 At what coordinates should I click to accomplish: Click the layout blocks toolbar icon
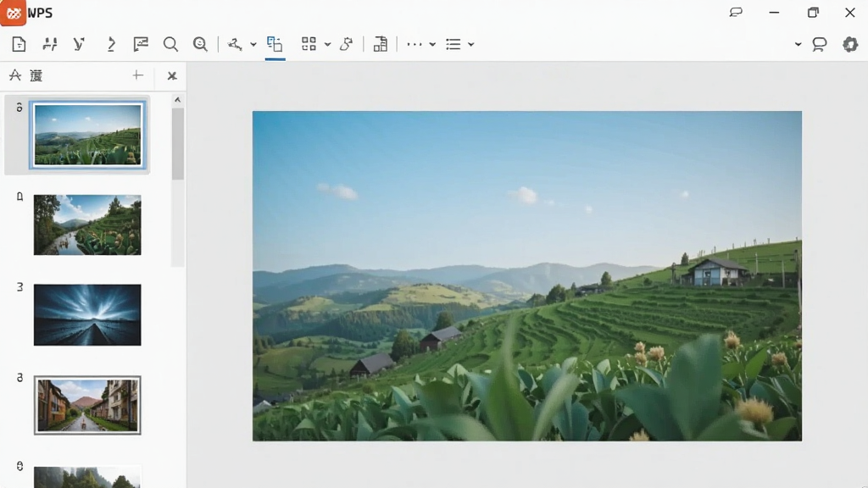[x=381, y=44]
